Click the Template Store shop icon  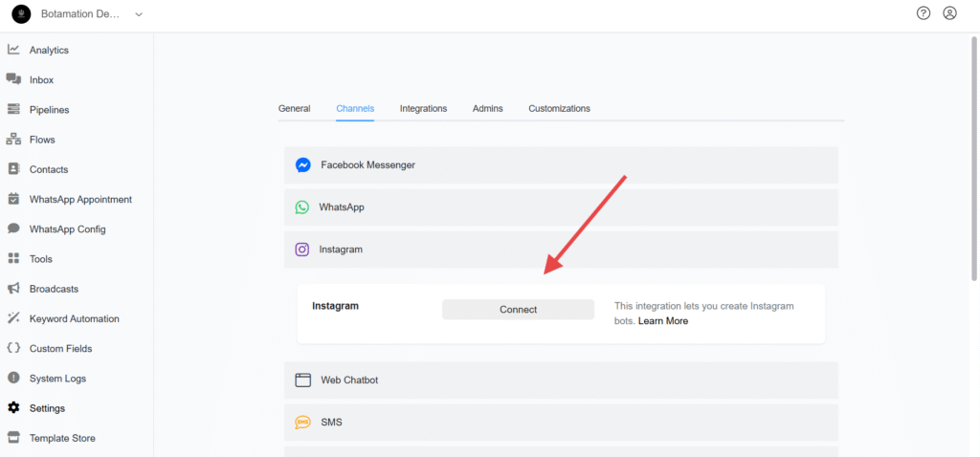click(13, 438)
